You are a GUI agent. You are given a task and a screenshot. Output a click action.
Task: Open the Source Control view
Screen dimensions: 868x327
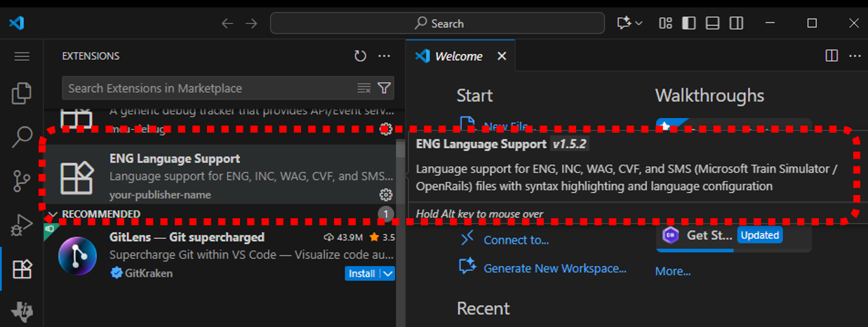pos(22,181)
